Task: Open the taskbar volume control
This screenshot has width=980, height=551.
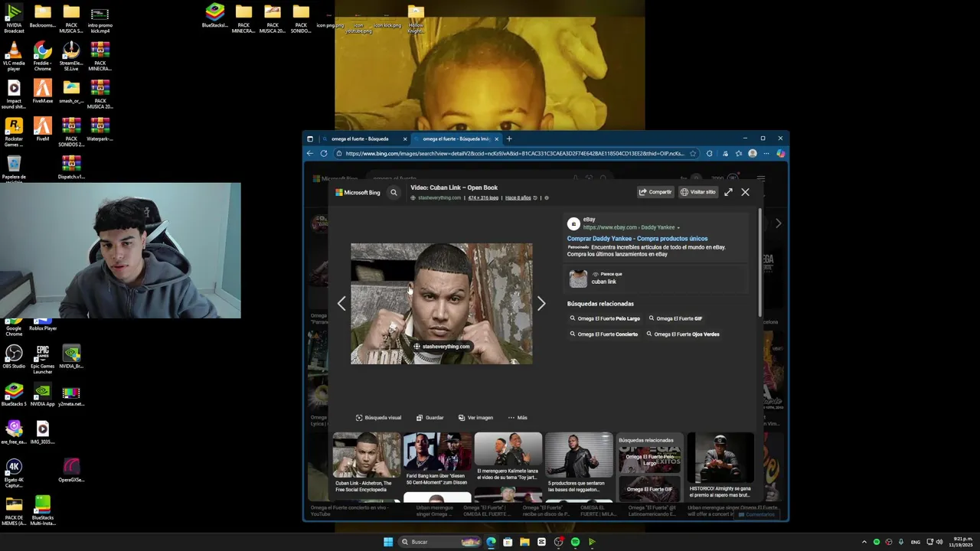Action: click(939, 542)
